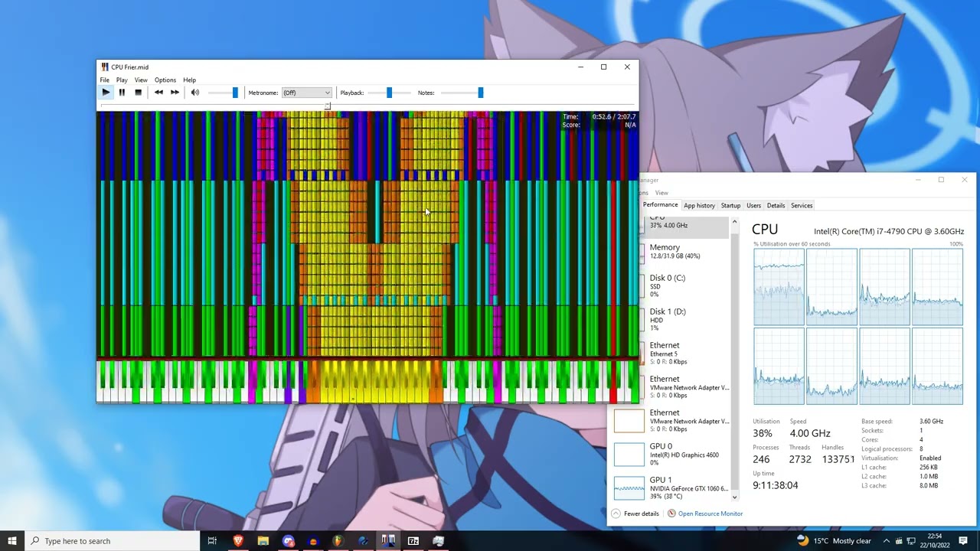Switch to the App history tab

[699, 205]
